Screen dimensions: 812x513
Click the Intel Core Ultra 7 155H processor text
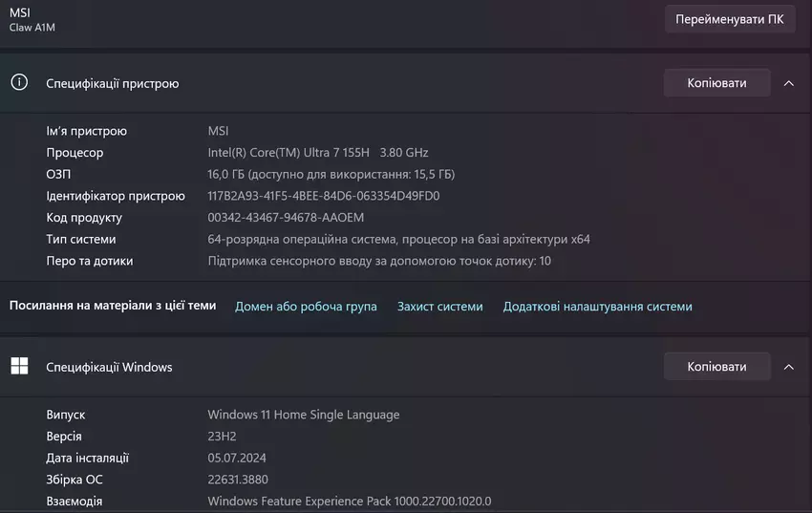(318, 153)
